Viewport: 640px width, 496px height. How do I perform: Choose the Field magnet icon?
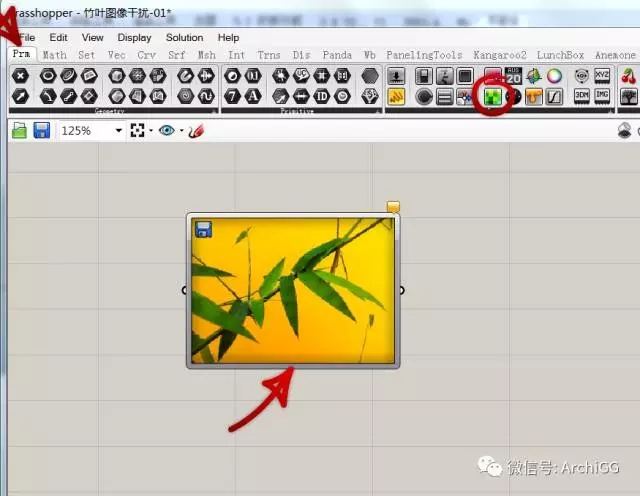pos(186,76)
